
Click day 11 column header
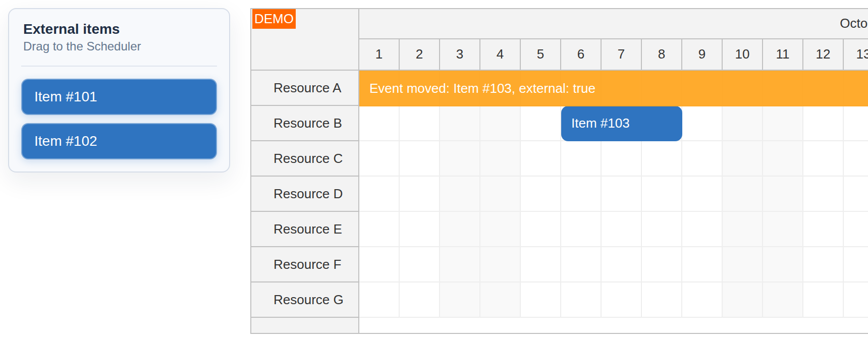click(783, 54)
